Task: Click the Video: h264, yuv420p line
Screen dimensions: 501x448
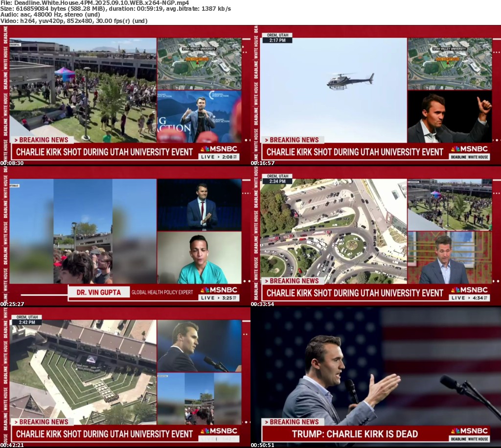Action: coord(74,21)
